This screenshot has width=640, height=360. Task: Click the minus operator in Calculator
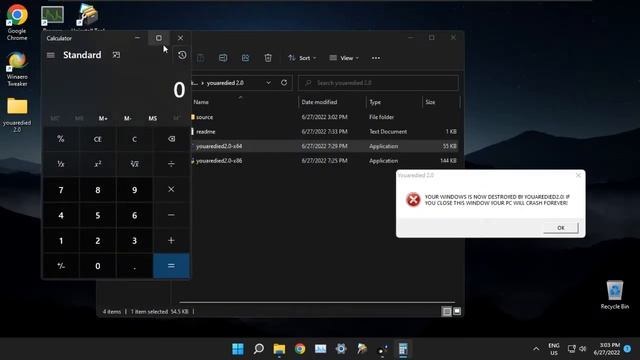pyautogui.click(x=171, y=215)
